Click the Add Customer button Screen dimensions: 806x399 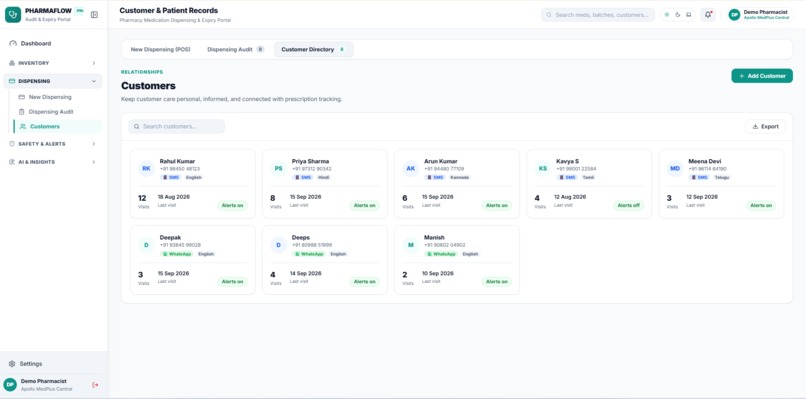[762, 76]
